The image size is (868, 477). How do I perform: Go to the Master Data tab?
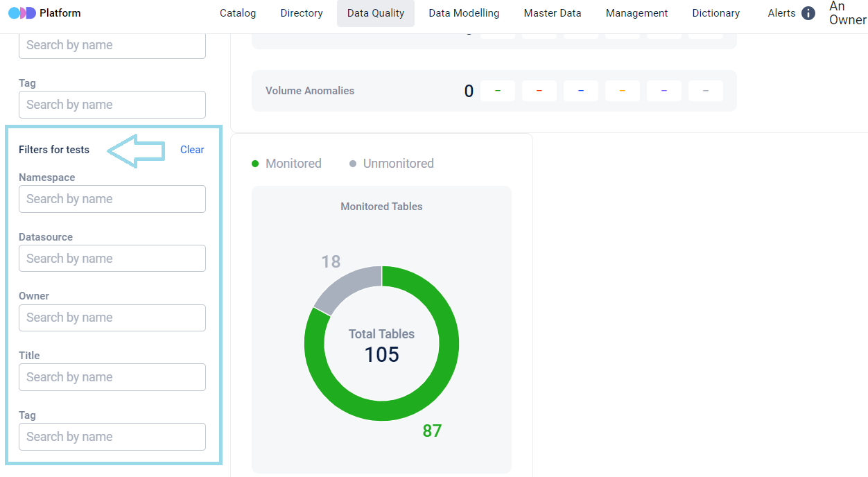click(553, 13)
